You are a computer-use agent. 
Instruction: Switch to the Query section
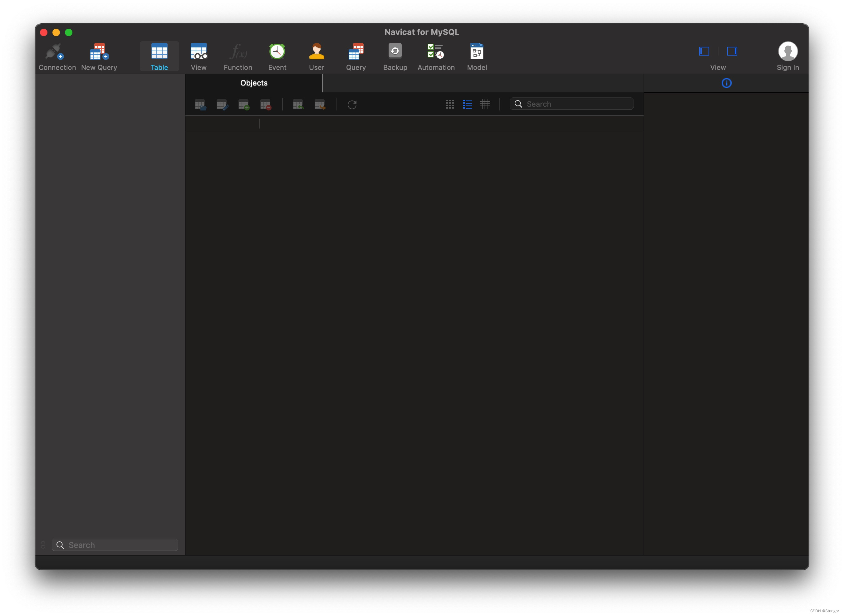pyautogui.click(x=356, y=52)
